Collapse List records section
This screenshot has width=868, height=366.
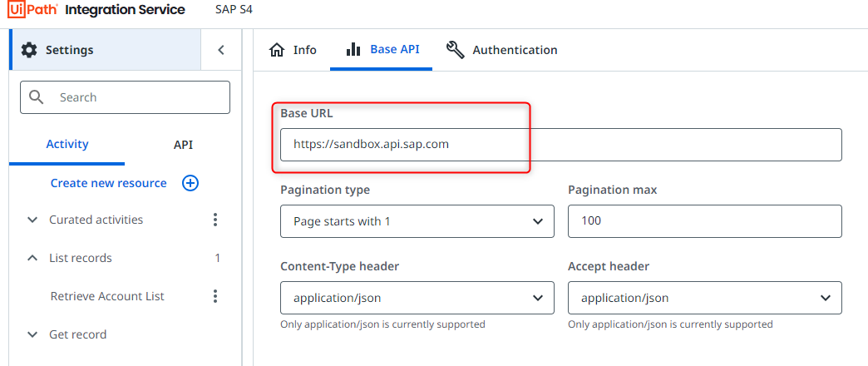coord(32,258)
